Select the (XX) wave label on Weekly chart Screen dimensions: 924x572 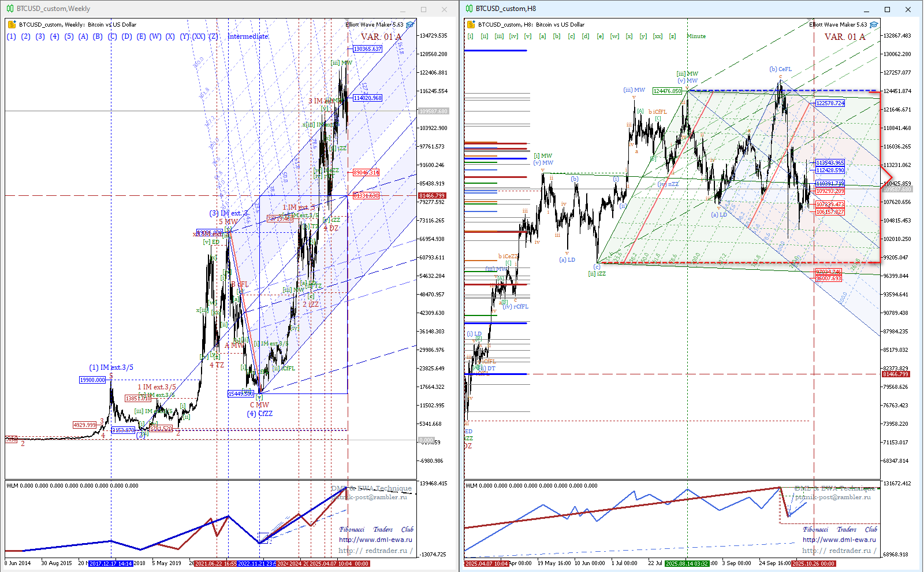(199, 36)
